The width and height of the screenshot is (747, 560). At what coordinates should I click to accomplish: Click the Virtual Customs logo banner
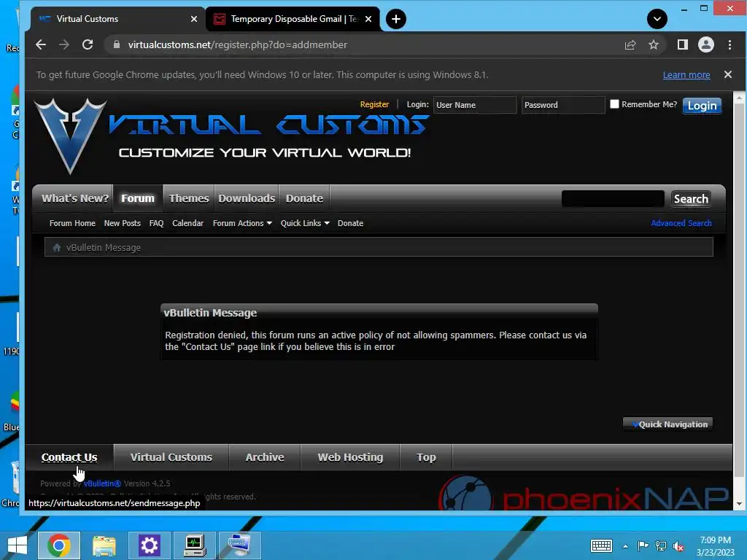232,136
